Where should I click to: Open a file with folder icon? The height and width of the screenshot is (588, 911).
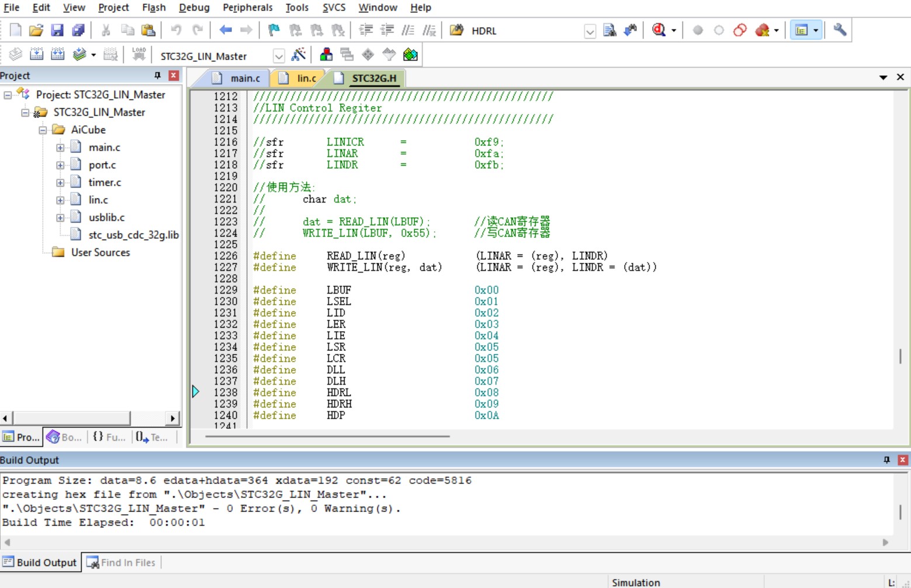tap(36, 30)
